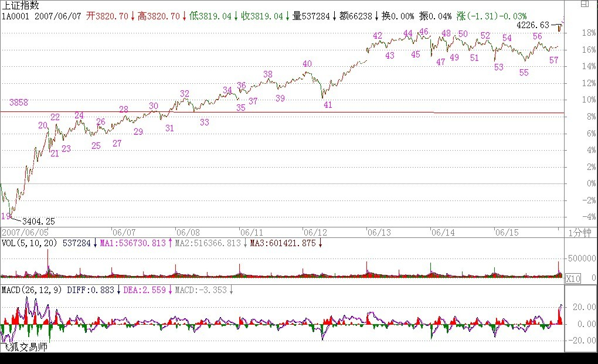Open the 1分钟 period selector

pyautogui.click(x=580, y=232)
